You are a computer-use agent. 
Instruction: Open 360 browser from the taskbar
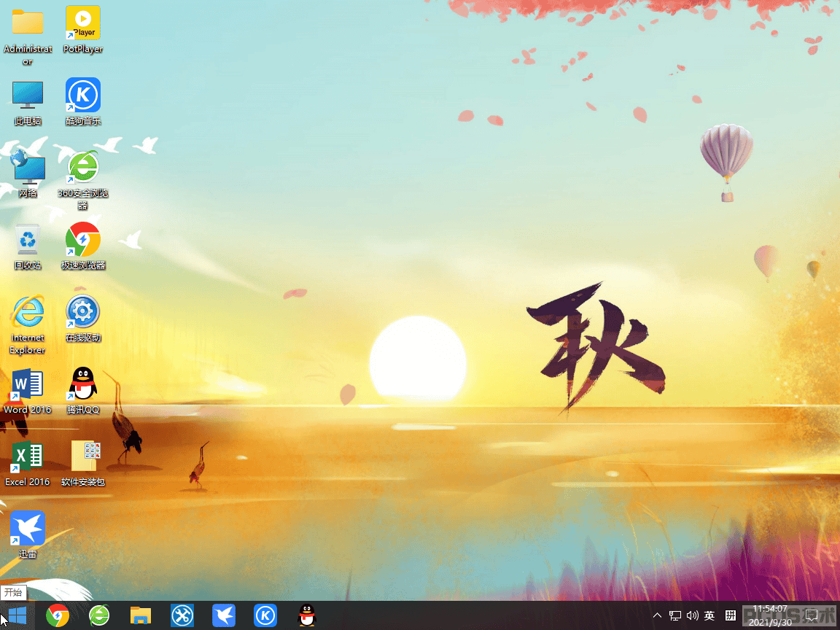[99, 615]
